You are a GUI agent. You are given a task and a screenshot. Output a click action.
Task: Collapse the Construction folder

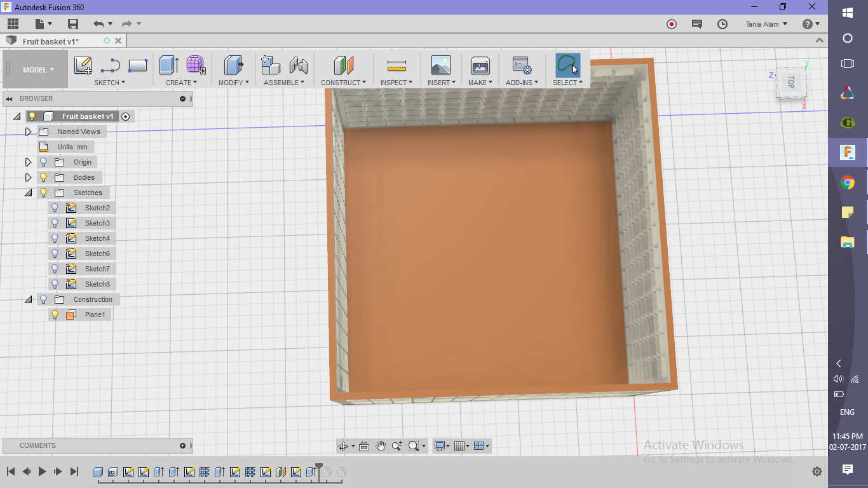point(28,299)
